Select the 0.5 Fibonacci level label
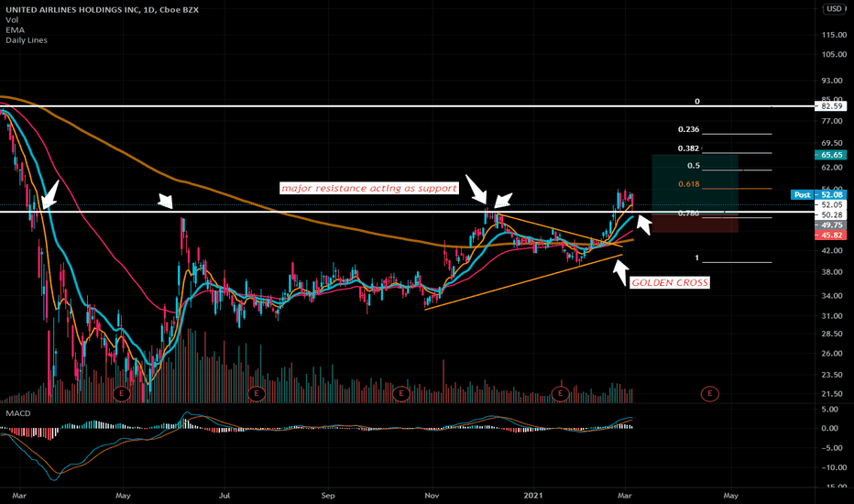Screen dimensions: 854x504 pos(694,166)
